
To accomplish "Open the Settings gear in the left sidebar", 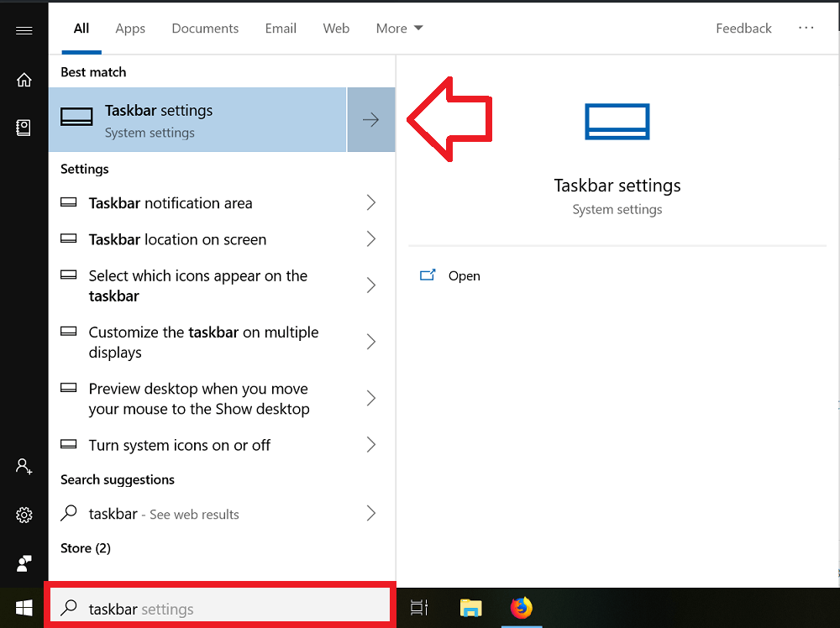I will (24, 515).
